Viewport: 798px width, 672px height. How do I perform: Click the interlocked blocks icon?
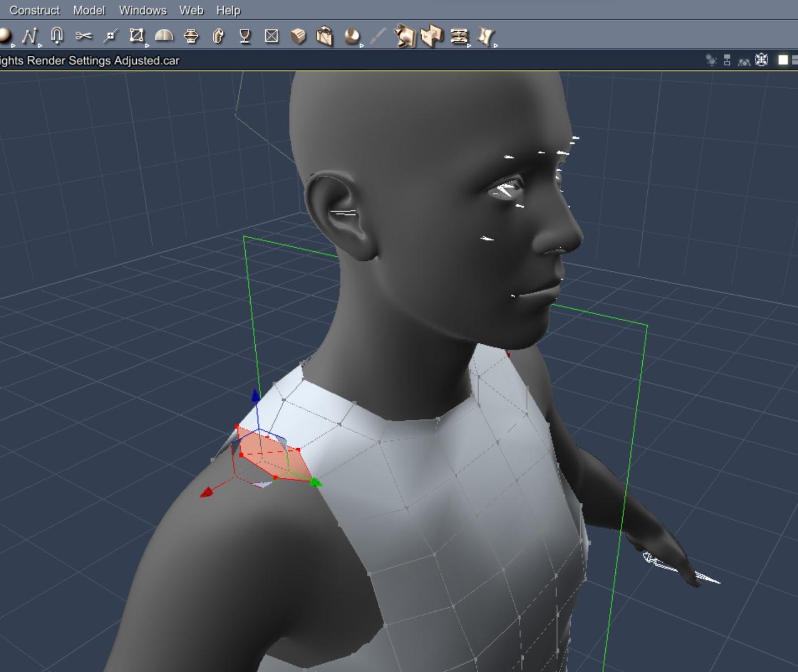[432, 36]
